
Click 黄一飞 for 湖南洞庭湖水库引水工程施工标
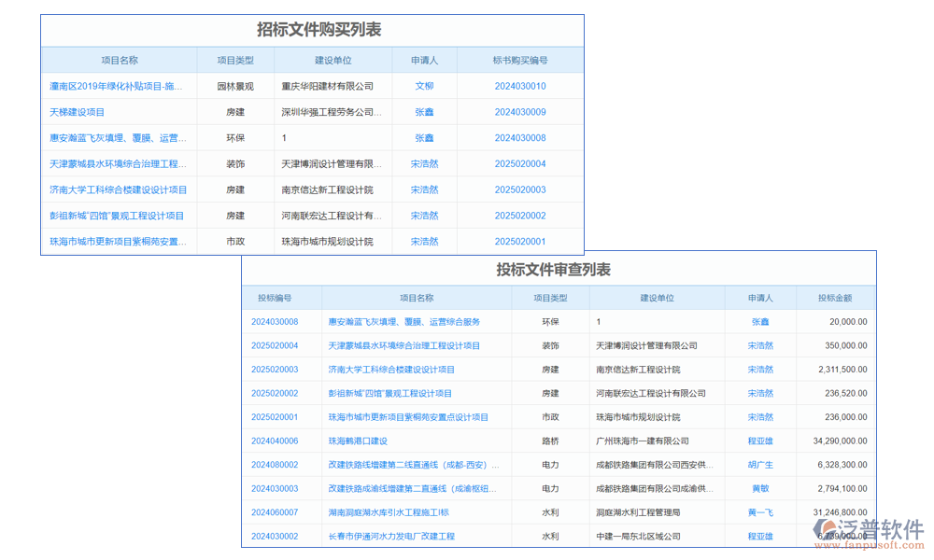(x=760, y=511)
